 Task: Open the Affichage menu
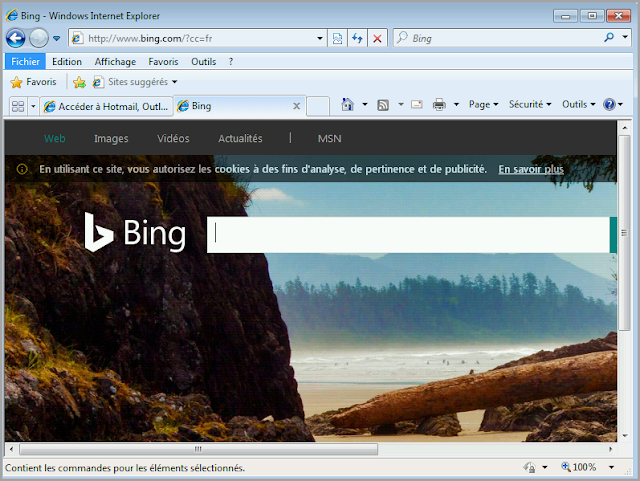115,62
